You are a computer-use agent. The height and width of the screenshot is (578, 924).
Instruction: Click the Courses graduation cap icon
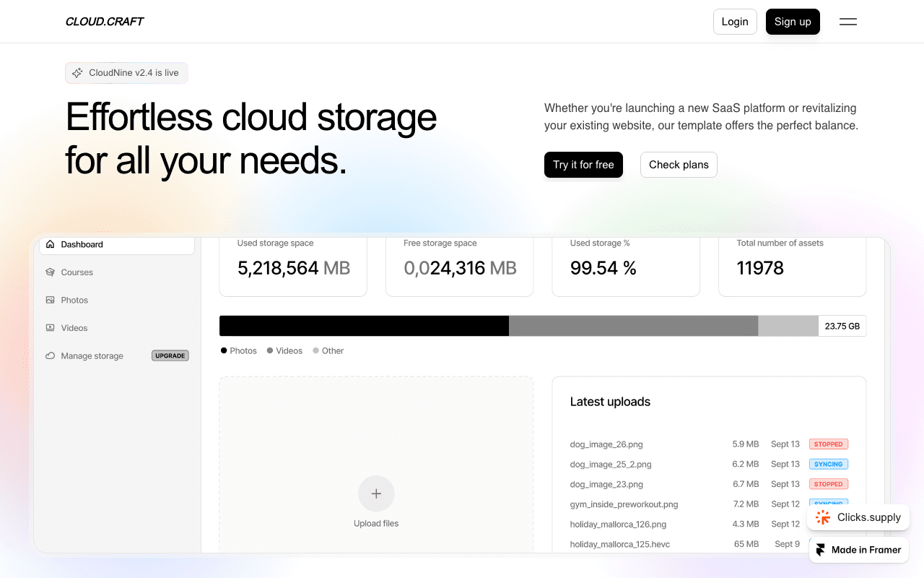coord(50,272)
